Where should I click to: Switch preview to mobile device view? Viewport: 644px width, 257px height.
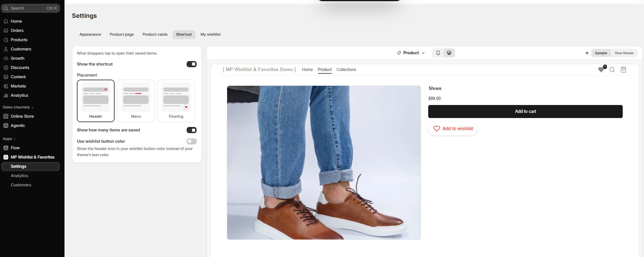coord(438,53)
